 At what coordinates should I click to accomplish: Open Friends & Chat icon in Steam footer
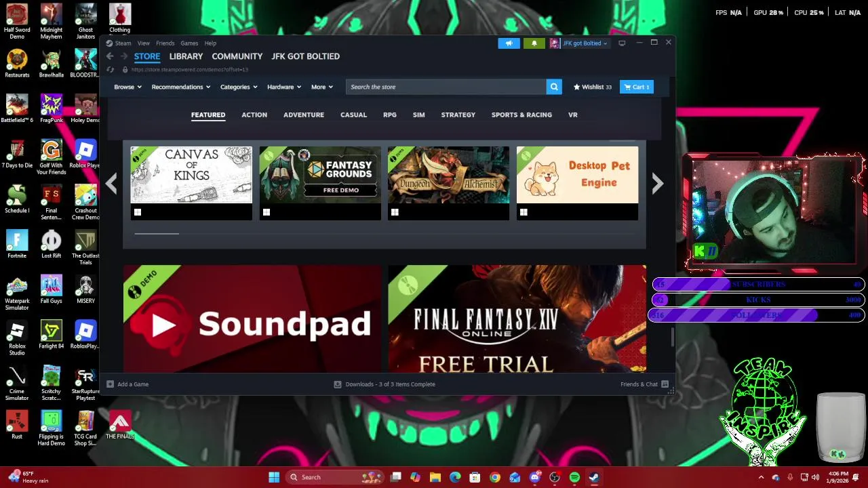[x=665, y=384]
